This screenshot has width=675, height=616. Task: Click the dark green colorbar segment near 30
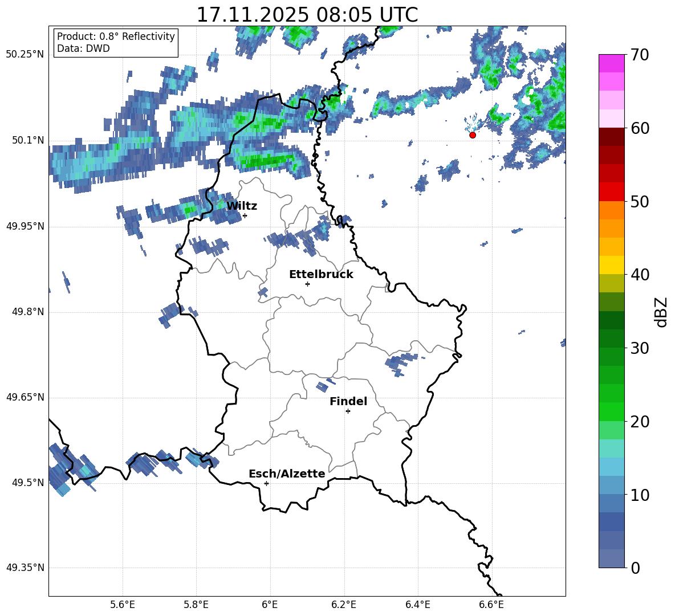click(x=611, y=338)
